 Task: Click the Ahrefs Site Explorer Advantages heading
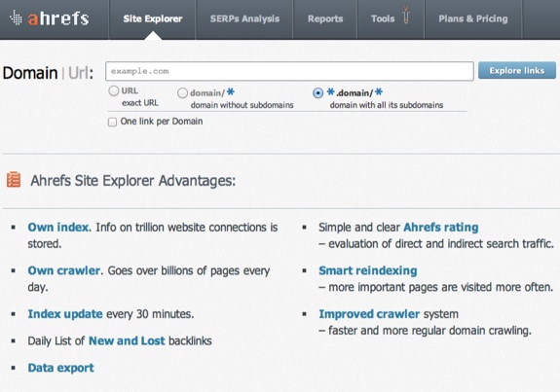[133, 181]
